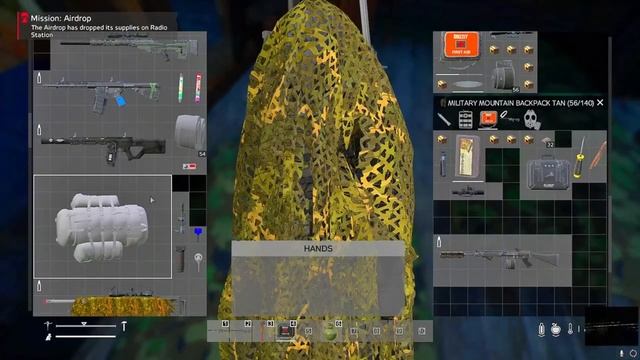Open the ammo rack filter tab of the backpack
The height and width of the screenshot is (360, 640).
465,120
